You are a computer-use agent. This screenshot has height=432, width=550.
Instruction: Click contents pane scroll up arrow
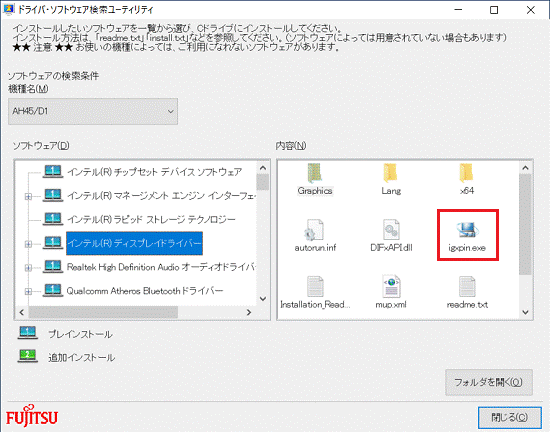[525, 168]
